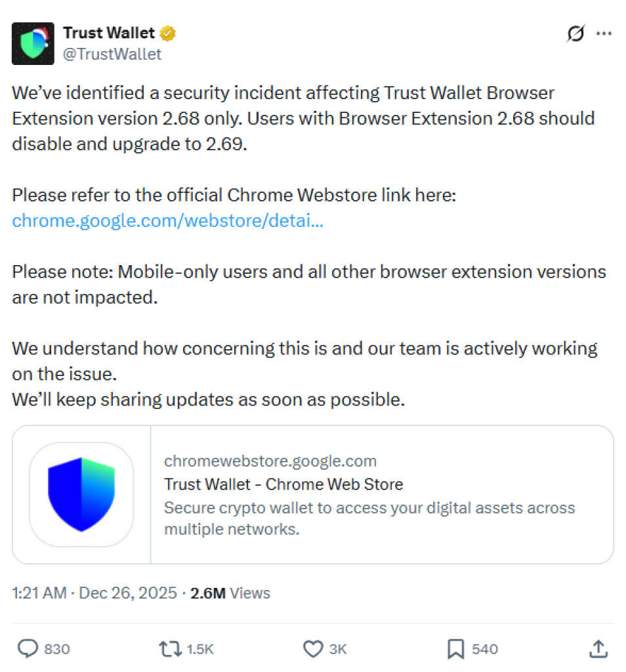Click the blue shield card thumbnail

81,495
